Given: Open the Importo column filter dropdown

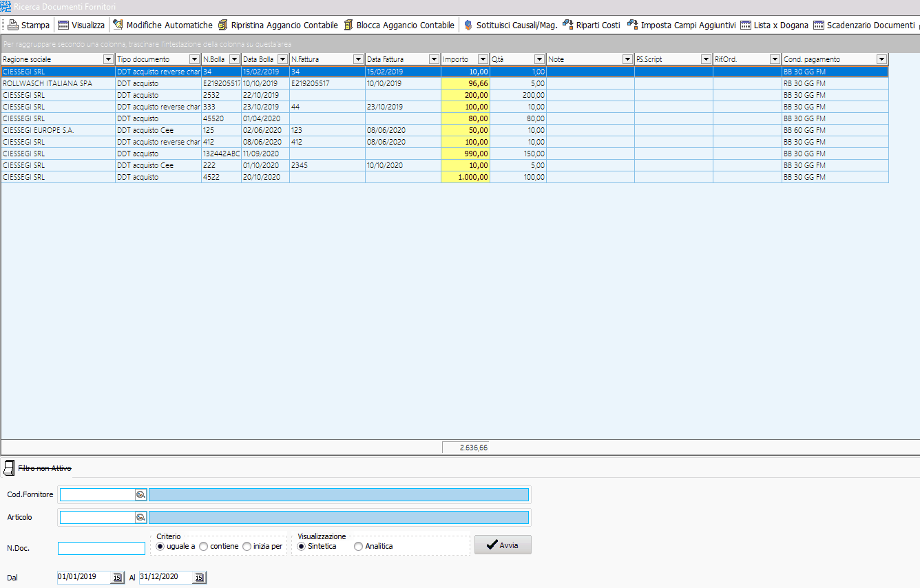Looking at the screenshot, I should [x=483, y=59].
